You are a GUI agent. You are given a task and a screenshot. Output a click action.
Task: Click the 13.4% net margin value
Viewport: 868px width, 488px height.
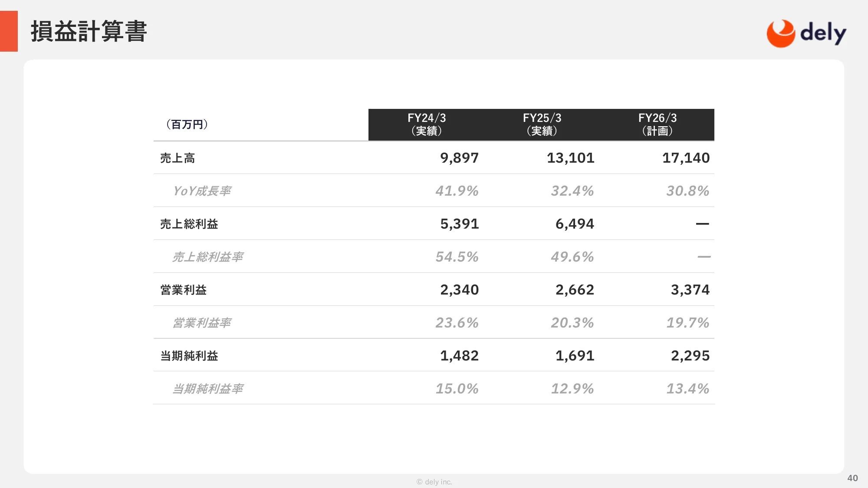pyautogui.click(x=687, y=389)
